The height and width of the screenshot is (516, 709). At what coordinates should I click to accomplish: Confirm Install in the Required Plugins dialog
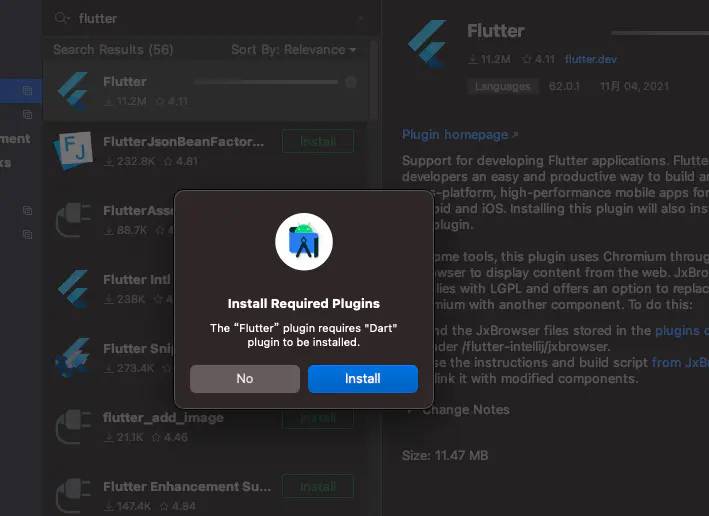tap(363, 379)
